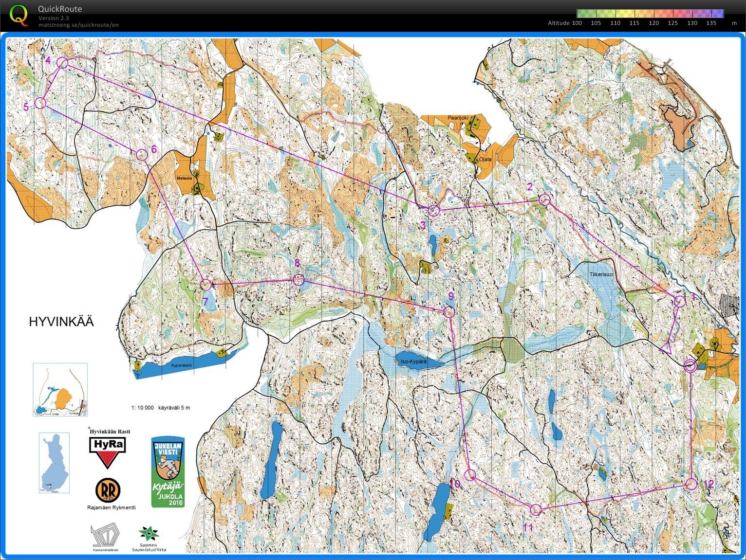Click the Suomen Suunnistusliitto logo

point(149,539)
